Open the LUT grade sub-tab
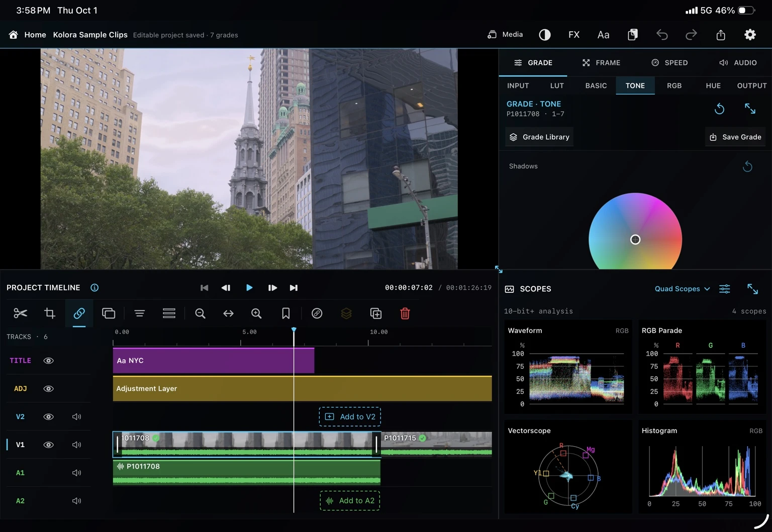772x532 pixels. click(557, 86)
